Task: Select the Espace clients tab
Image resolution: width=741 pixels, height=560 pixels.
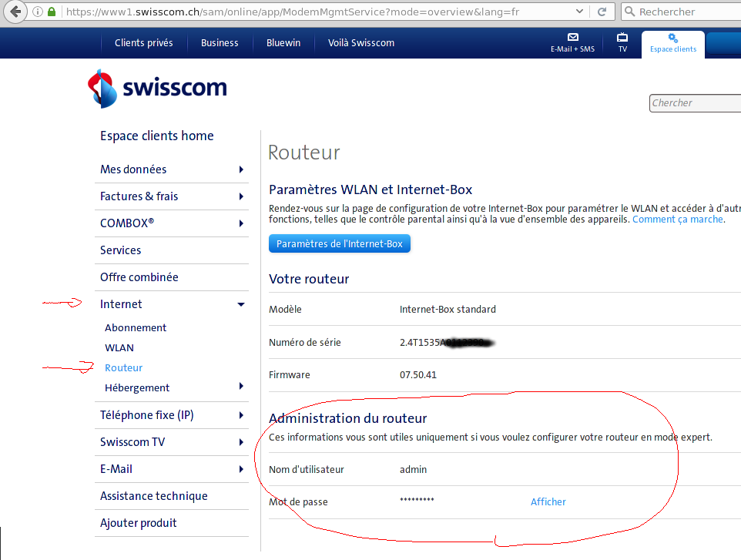Action: (x=672, y=43)
